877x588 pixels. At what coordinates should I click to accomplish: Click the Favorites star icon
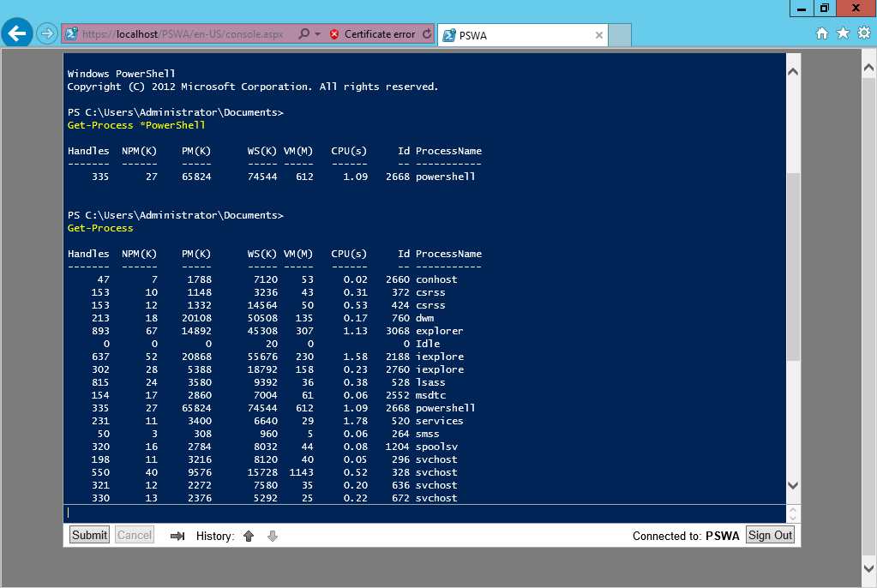843,33
